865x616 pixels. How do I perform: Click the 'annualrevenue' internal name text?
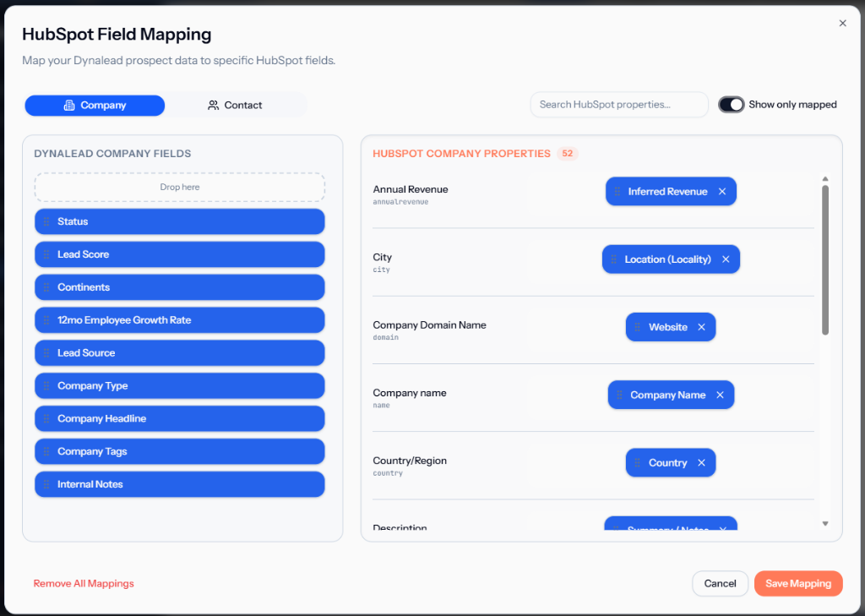click(x=400, y=202)
